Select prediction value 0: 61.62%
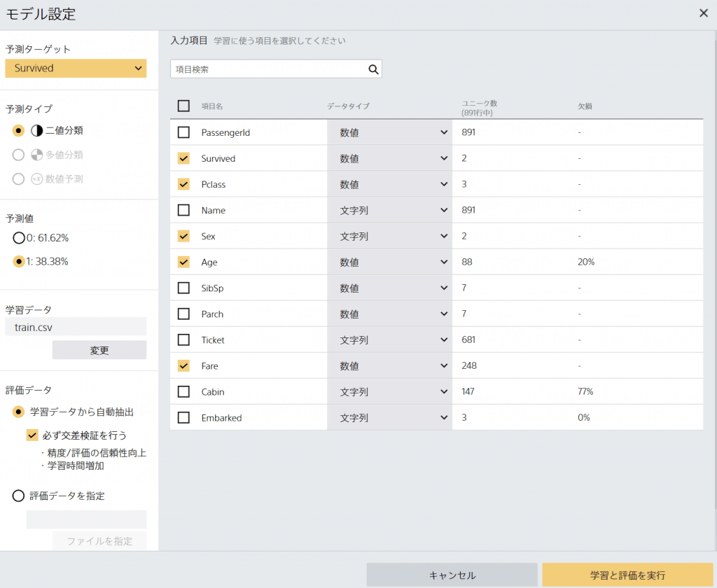The width and height of the screenshot is (717, 588). (x=19, y=238)
